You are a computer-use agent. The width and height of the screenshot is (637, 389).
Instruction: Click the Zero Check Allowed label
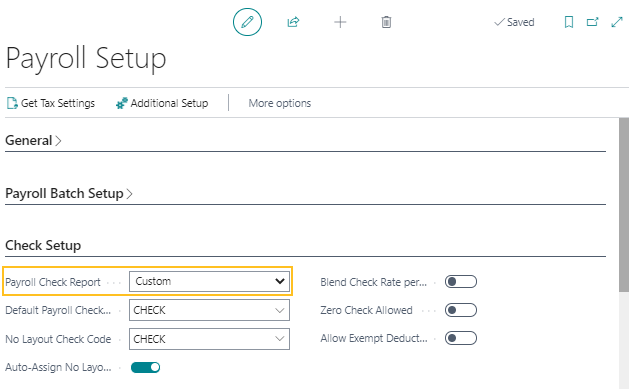[x=366, y=310]
